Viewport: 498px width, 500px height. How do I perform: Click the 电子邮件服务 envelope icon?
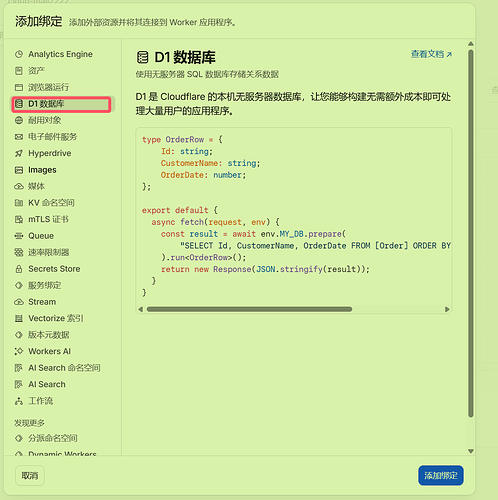[x=19, y=137]
